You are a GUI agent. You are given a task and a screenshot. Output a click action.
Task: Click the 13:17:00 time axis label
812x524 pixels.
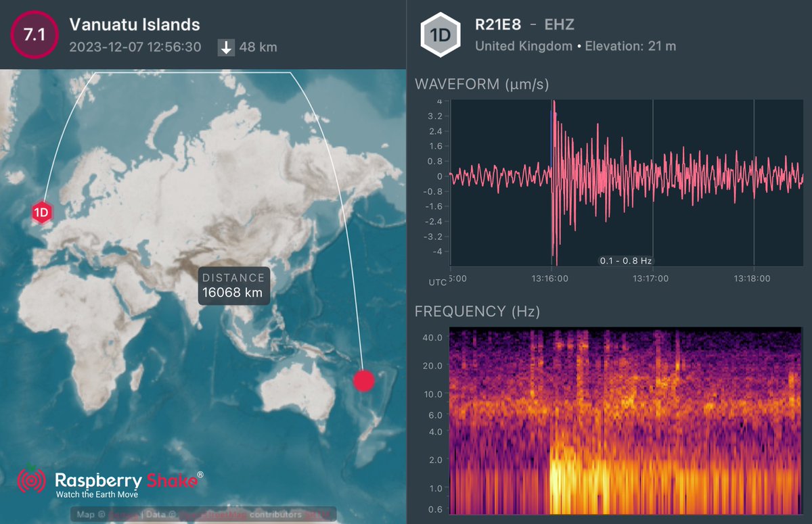650,278
